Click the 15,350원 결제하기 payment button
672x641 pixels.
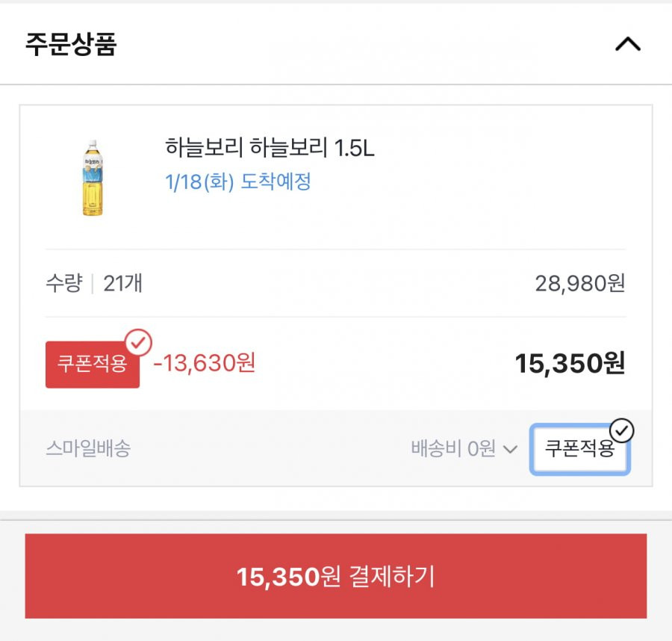tap(335, 576)
